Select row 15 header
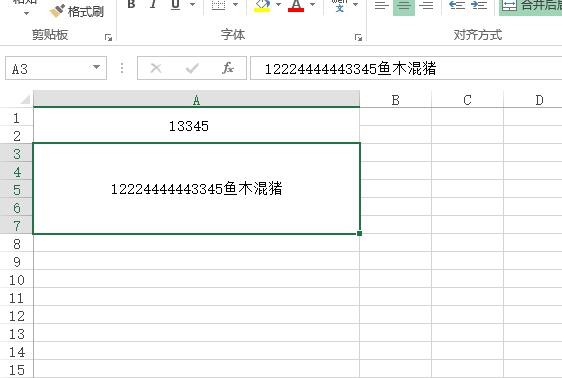 tap(16, 369)
